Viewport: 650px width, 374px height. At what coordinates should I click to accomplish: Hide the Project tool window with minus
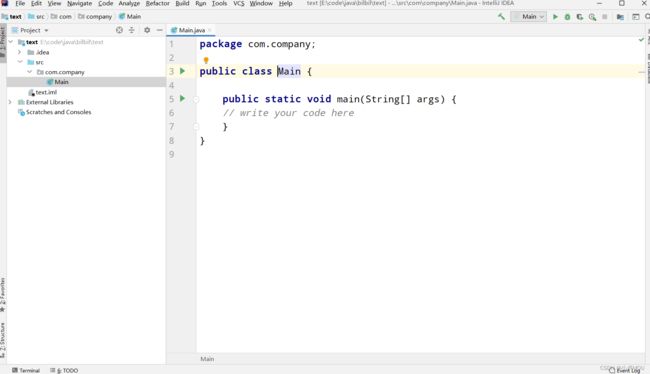(159, 30)
